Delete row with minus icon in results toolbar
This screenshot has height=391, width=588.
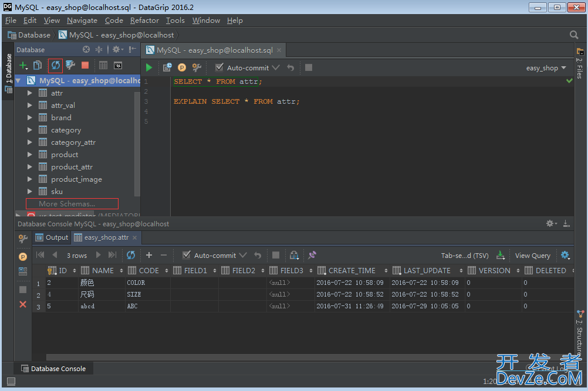164,255
